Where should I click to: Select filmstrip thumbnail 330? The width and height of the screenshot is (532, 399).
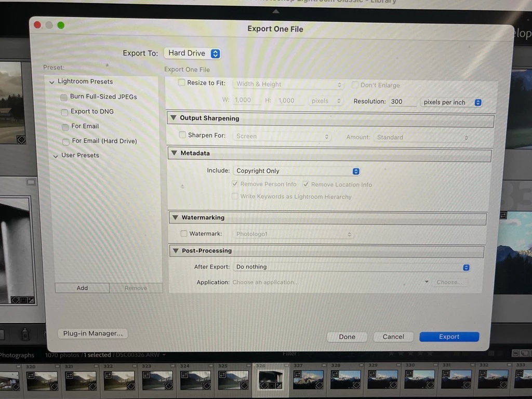tap(420, 379)
